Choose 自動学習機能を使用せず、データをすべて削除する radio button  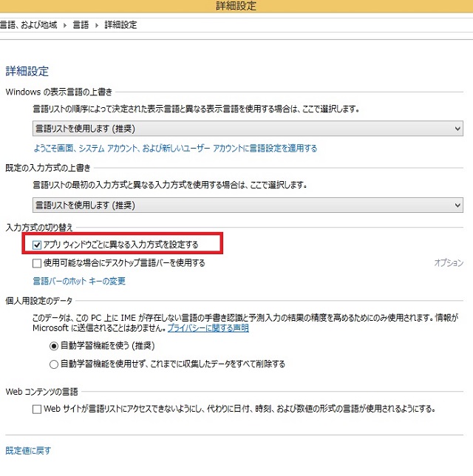click(54, 364)
